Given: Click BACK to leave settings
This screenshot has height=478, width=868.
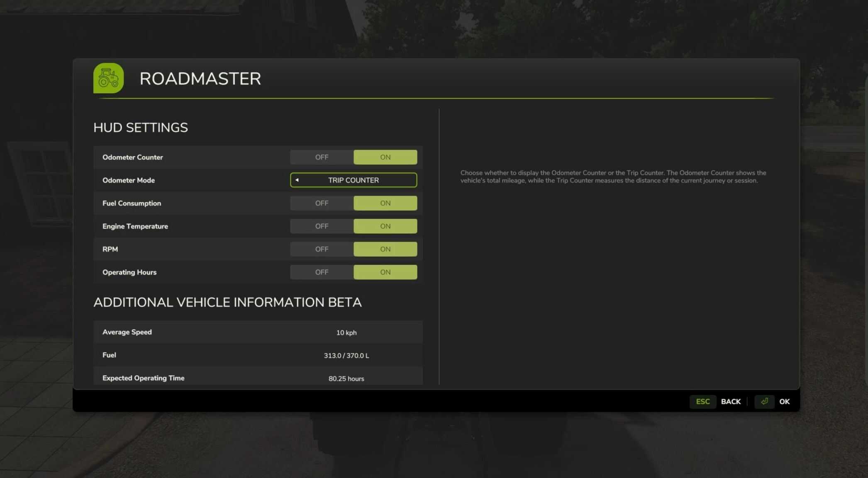Looking at the screenshot, I should pyautogui.click(x=731, y=401).
